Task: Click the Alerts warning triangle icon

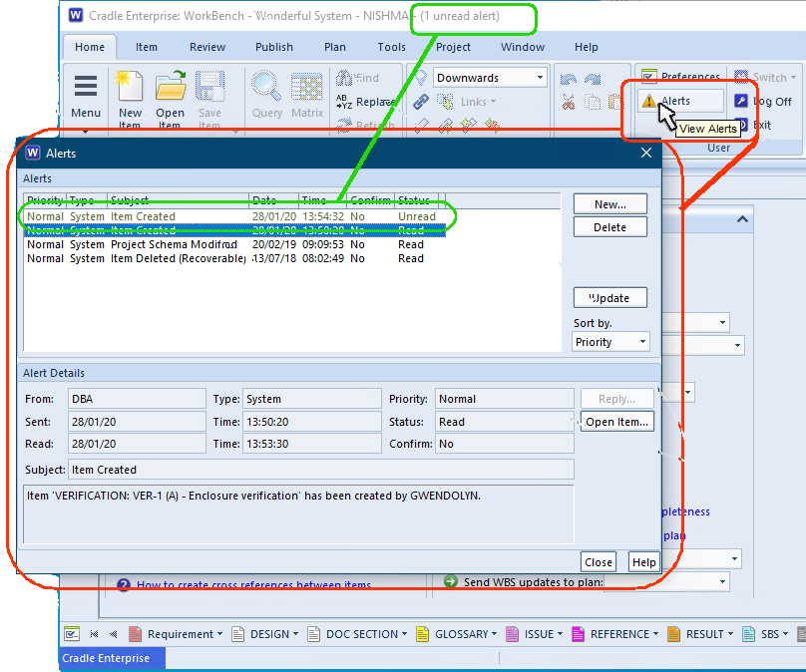Action: (648, 101)
